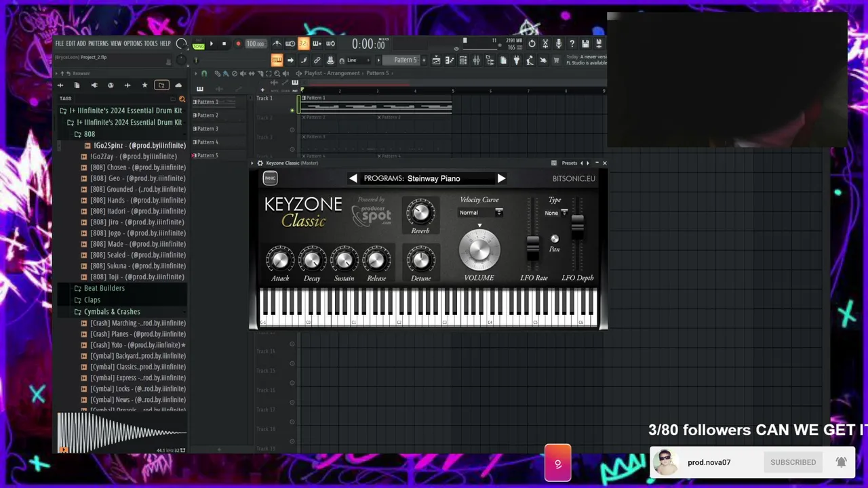Image resolution: width=868 pixels, height=488 pixels.
Task: Click the undo history power icon
Action: (532, 44)
